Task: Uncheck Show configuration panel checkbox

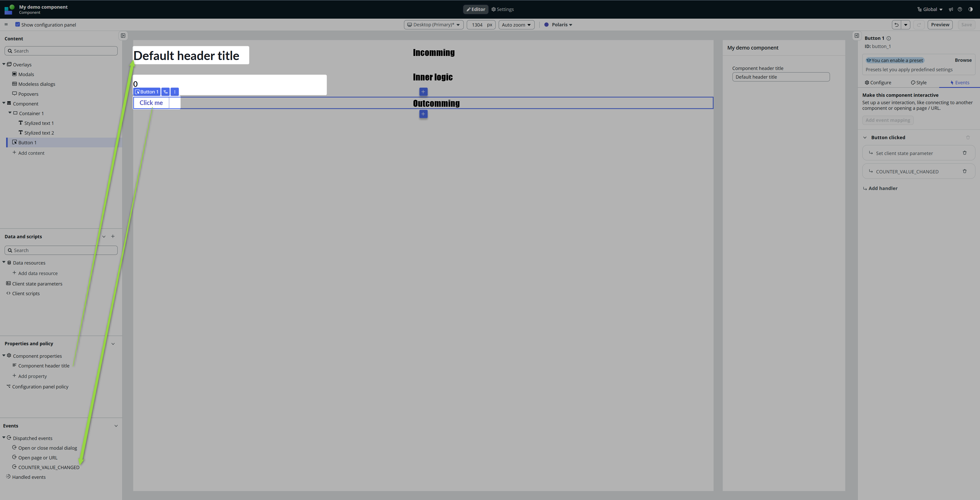Action: click(x=18, y=24)
